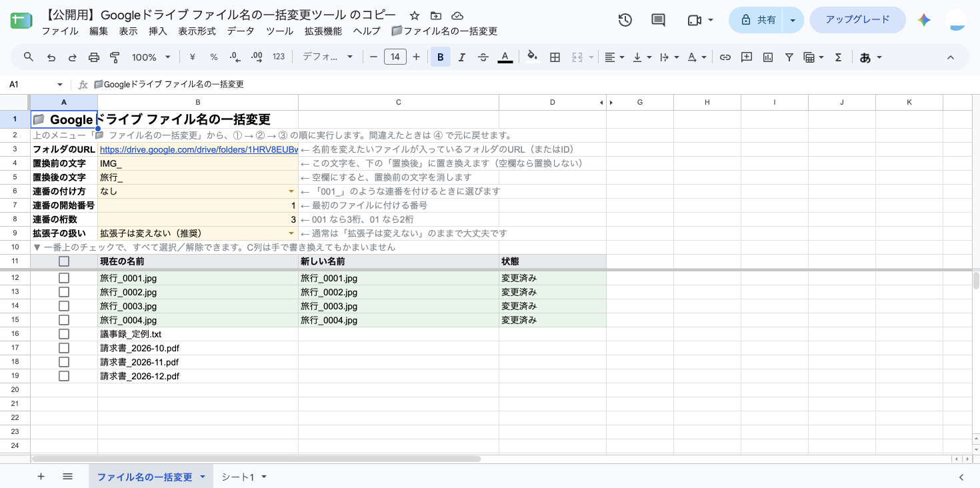Viewport: 980px width, 488px height.
Task: Open the 100% zoom dropdown
Action: click(151, 57)
